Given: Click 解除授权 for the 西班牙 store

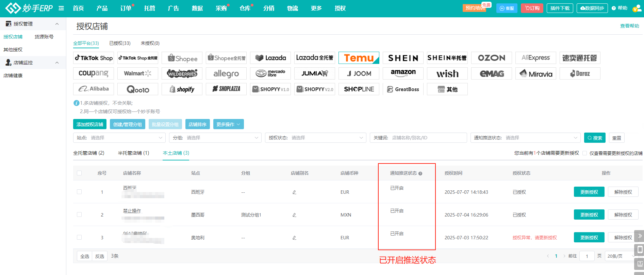Looking at the screenshot, I should pyautogui.click(x=623, y=192).
